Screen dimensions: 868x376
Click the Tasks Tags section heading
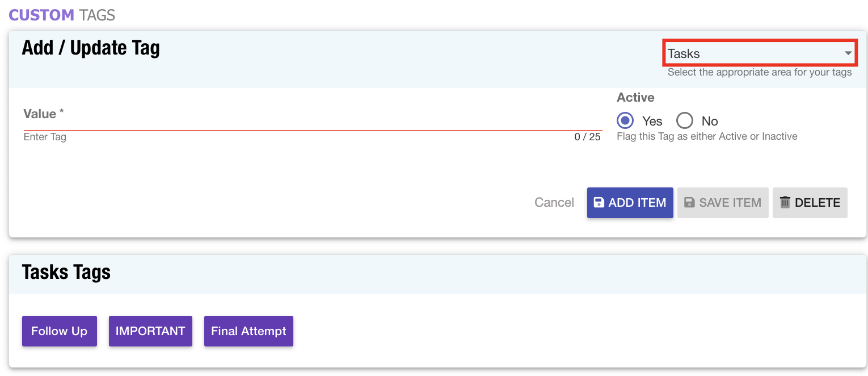coord(66,273)
